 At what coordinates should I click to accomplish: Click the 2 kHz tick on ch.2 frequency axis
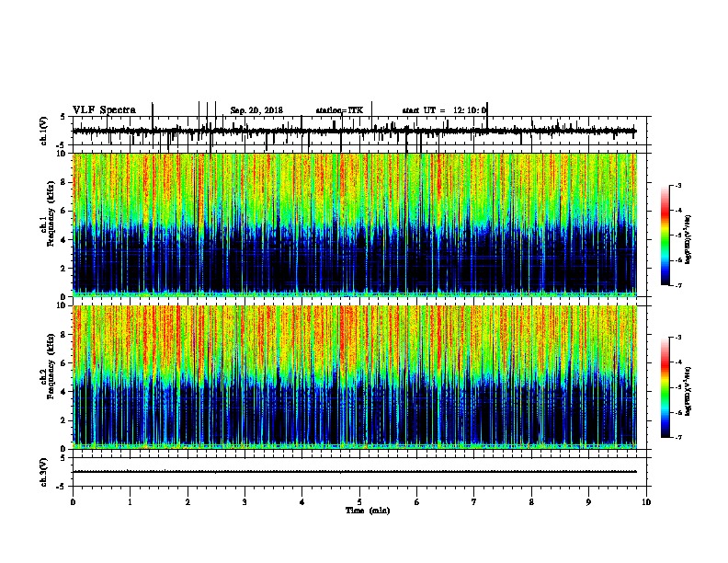[x=63, y=420]
